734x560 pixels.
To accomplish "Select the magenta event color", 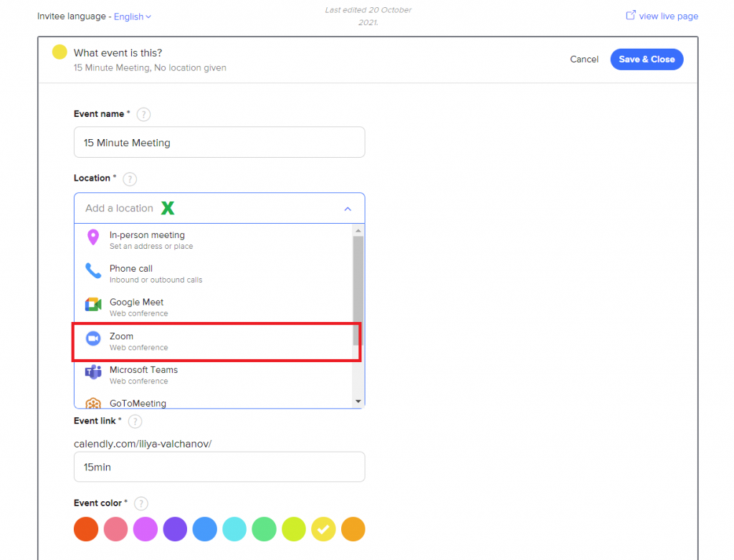I will 146,529.
